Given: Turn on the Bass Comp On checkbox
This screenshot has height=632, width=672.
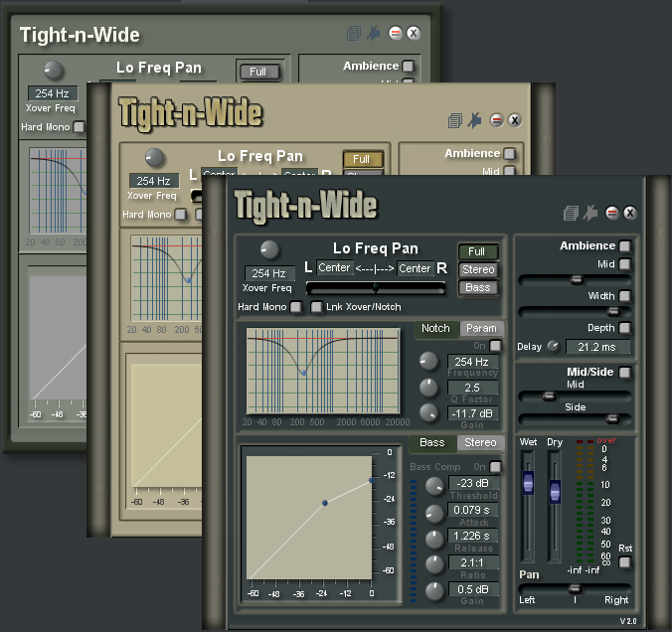Looking at the screenshot, I should (x=495, y=467).
